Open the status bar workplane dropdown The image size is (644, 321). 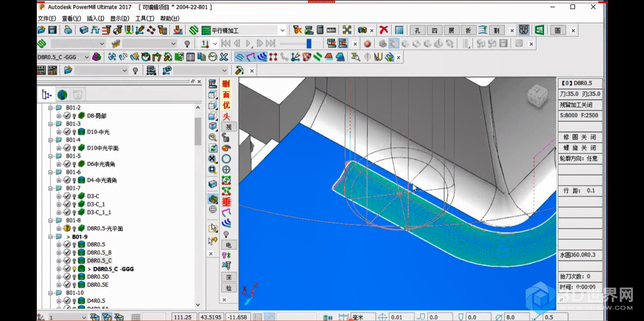click(84, 317)
